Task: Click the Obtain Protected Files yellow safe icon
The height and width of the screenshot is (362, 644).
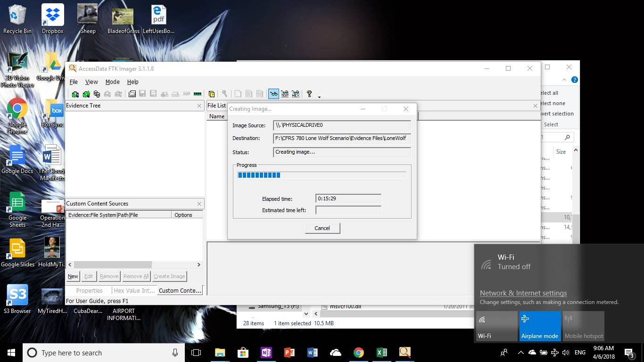Action: pos(212,94)
